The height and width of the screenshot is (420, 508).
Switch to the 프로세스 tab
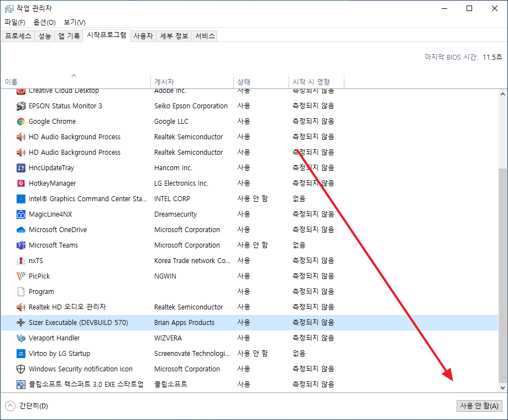click(18, 36)
